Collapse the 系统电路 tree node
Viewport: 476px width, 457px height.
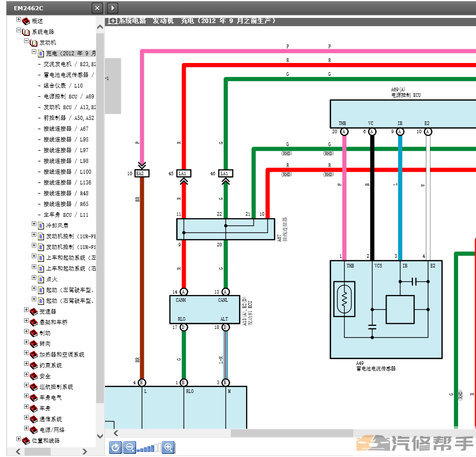18,30
